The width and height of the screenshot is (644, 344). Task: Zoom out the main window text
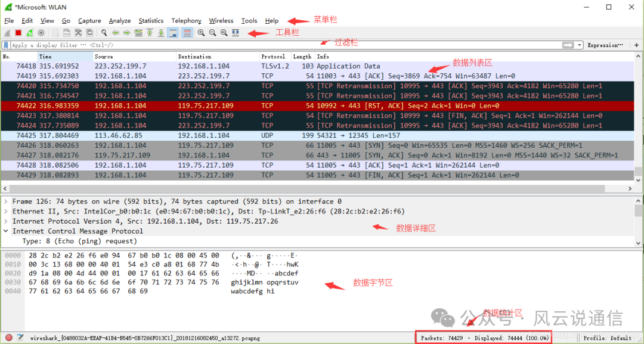pyautogui.click(x=212, y=33)
